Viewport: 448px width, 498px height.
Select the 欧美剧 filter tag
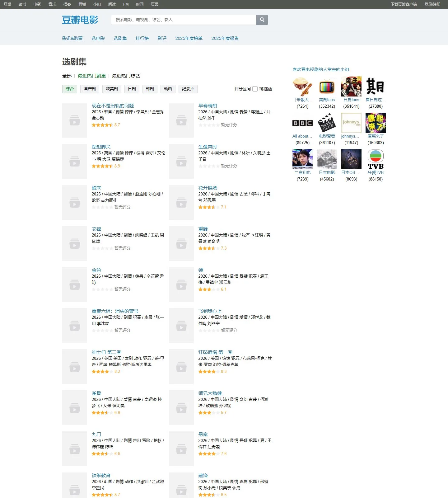point(112,89)
